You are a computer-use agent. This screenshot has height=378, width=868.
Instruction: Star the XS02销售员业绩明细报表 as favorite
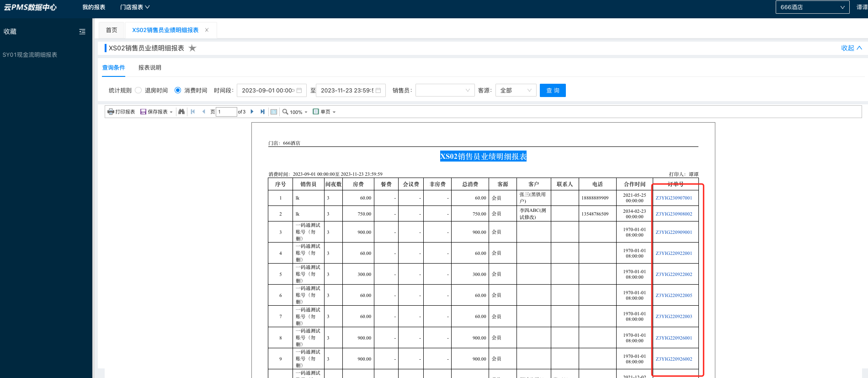tap(192, 48)
